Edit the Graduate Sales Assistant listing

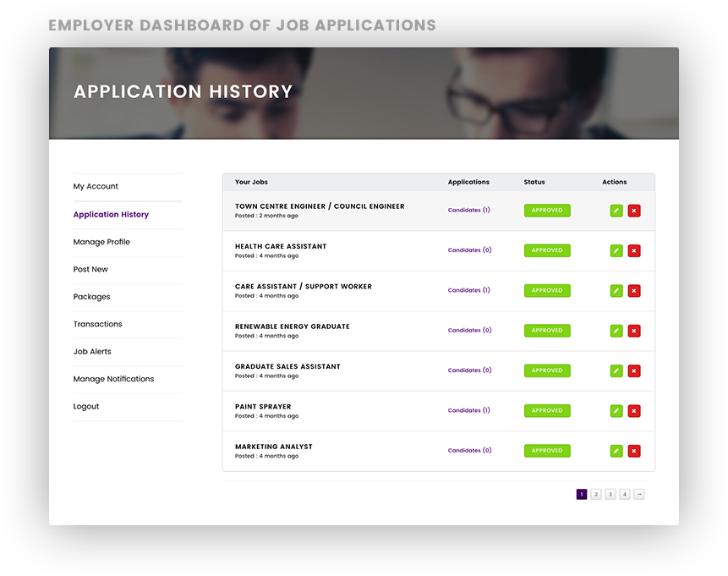pyautogui.click(x=616, y=370)
